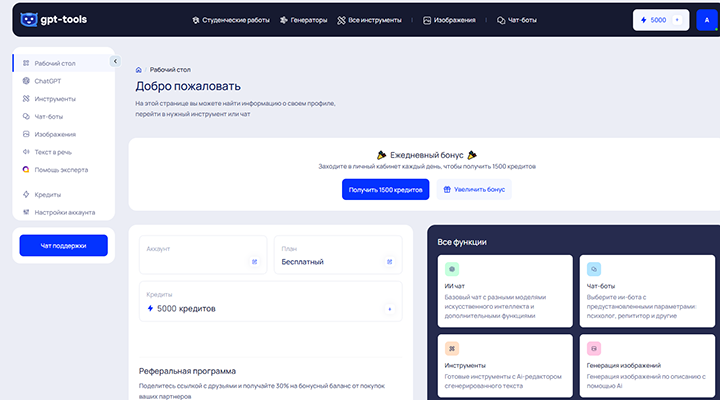This screenshot has width=720, height=400.
Task: Go to Настройки аккаунта in sidebar
Action: [64, 212]
